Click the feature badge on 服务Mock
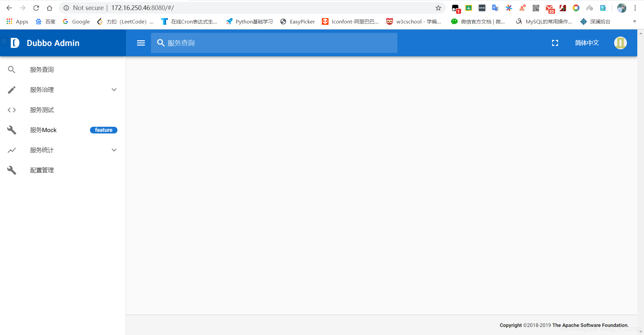This screenshot has width=644, height=335. point(104,130)
